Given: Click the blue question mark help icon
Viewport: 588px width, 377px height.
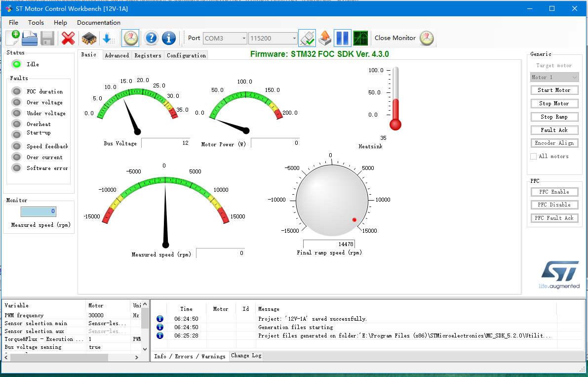Looking at the screenshot, I should [x=151, y=38].
